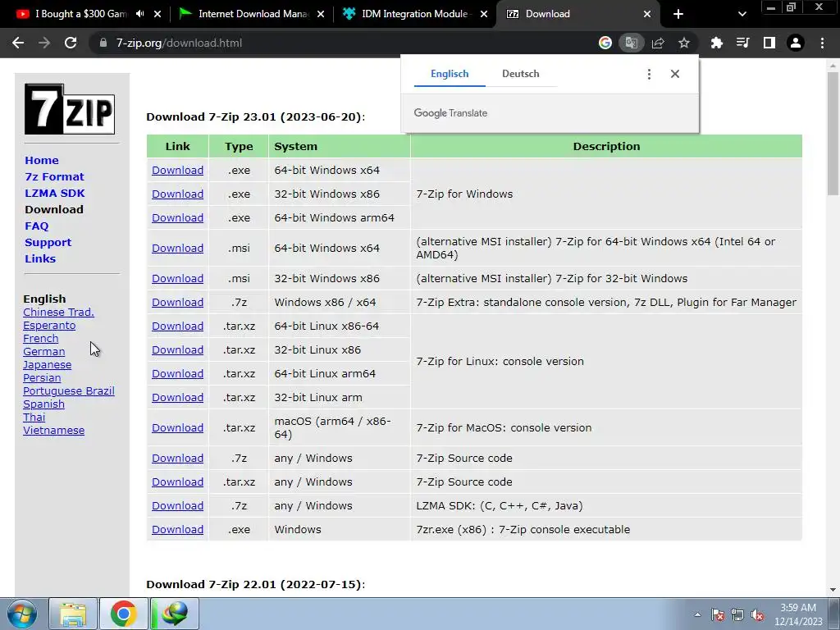Click the taskbar clock showing 3:59 AM
The width and height of the screenshot is (840, 630).
(x=798, y=614)
